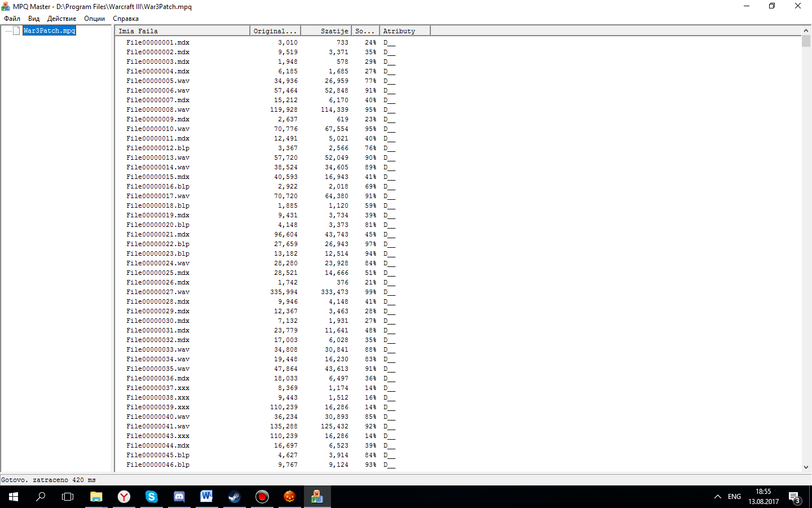Open the Windows Start menu
The height and width of the screenshot is (508, 812).
pos(14,497)
